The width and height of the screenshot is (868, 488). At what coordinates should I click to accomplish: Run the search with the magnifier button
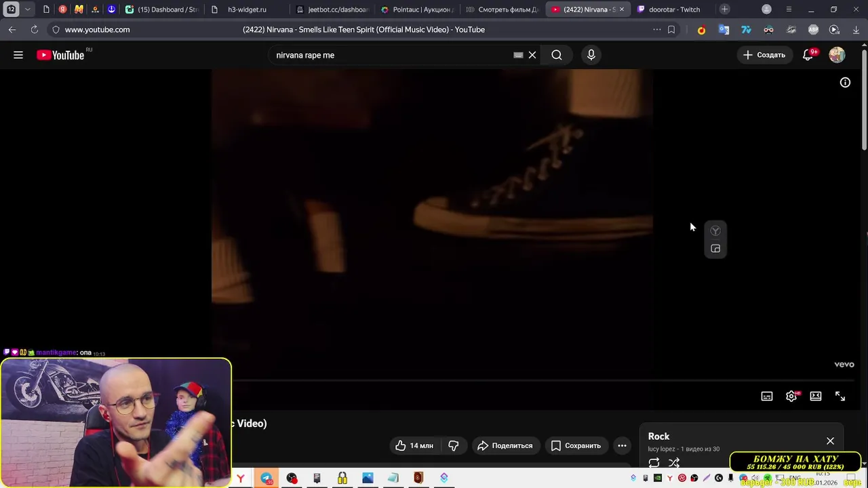557,55
